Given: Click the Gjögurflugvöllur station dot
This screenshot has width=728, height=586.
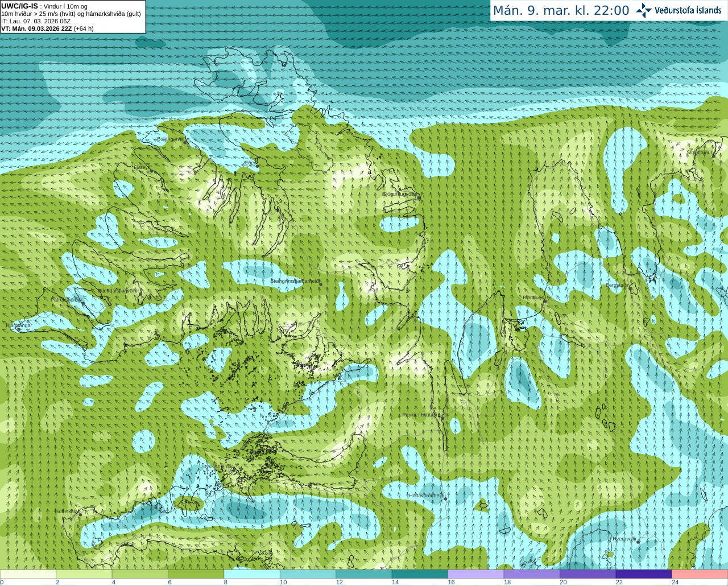Looking at the screenshot, I should 418,197.
